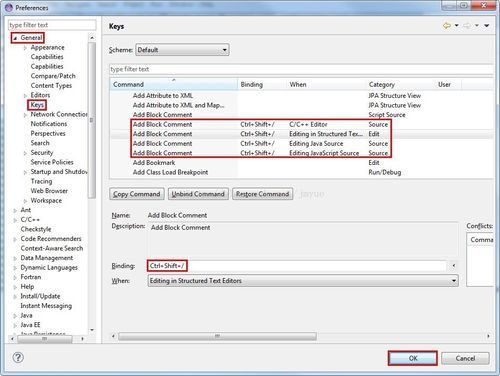Screen dimensions: 500x376
Task: Open the Scheme dropdown
Action: pyautogui.click(x=182, y=50)
